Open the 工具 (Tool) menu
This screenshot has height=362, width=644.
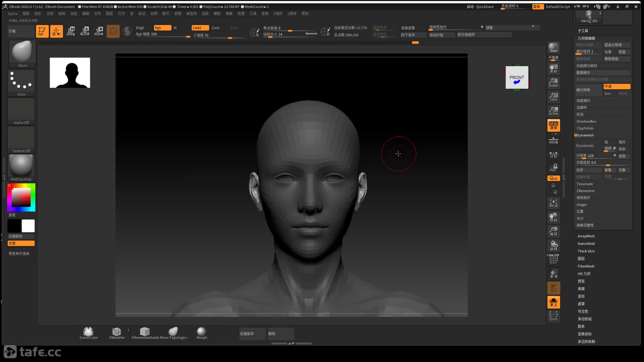click(x=253, y=14)
